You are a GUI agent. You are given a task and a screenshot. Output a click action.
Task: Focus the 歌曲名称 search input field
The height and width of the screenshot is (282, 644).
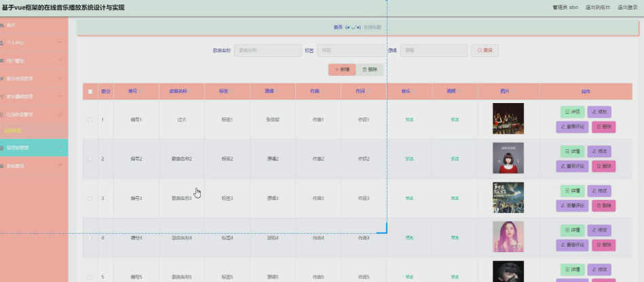268,50
